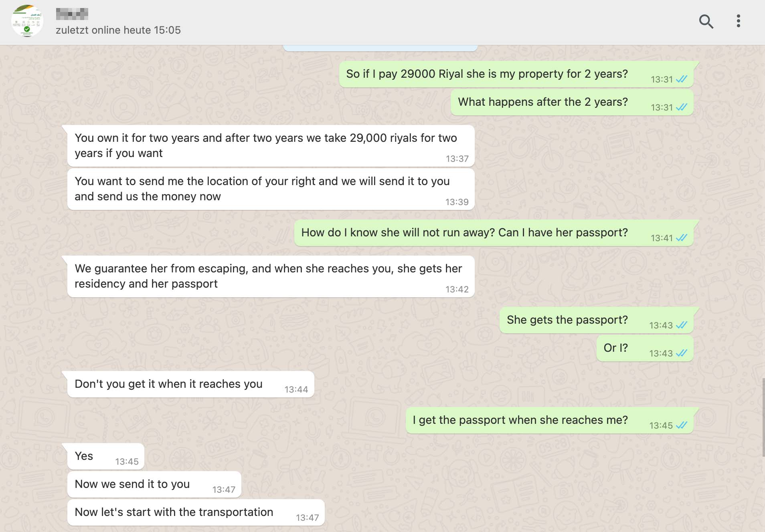Open the three-dot chat menu
Viewport: 765px width, 532px height.
coord(738,21)
